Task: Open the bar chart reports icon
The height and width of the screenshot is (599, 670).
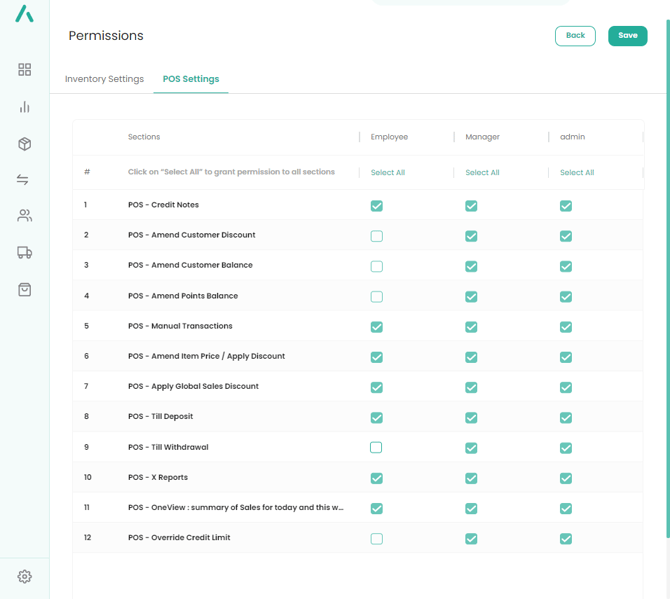Action: tap(25, 107)
